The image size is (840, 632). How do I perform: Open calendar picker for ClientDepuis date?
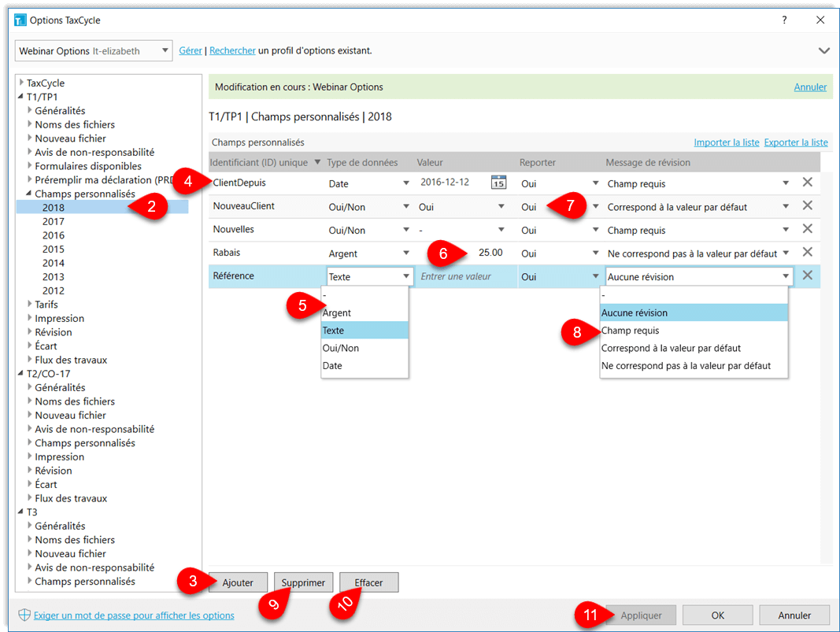point(498,183)
